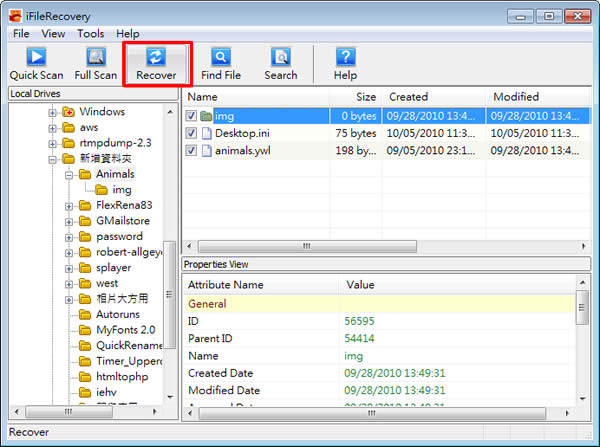The width and height of the screenshot is (600, 447).
Task: Launch Full Scan from the toolbar
Action: (96, 64)
